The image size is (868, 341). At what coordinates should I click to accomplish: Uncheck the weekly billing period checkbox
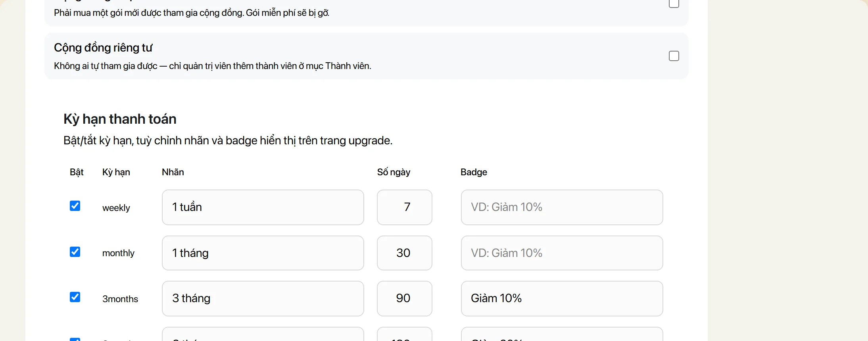pyautogui.click(x=75, y=206)
